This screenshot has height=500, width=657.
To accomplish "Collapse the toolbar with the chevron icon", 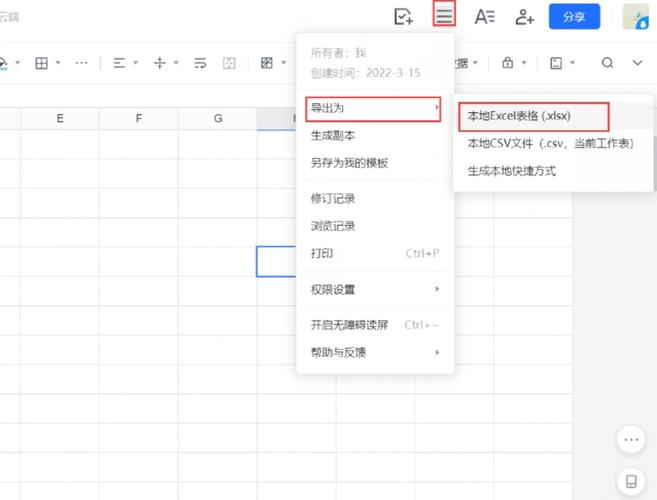I will coord(637,63).
